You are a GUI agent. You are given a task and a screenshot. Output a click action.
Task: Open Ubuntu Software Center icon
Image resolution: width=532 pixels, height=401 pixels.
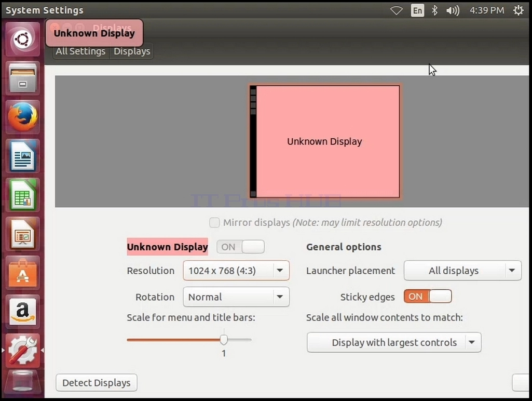coord(22,273)
